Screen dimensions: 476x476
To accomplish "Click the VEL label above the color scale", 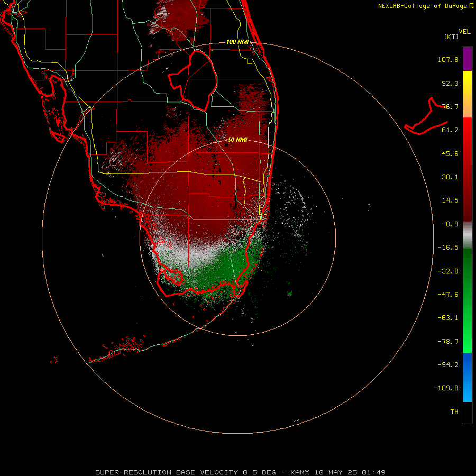I will click(x=464, y=32).
